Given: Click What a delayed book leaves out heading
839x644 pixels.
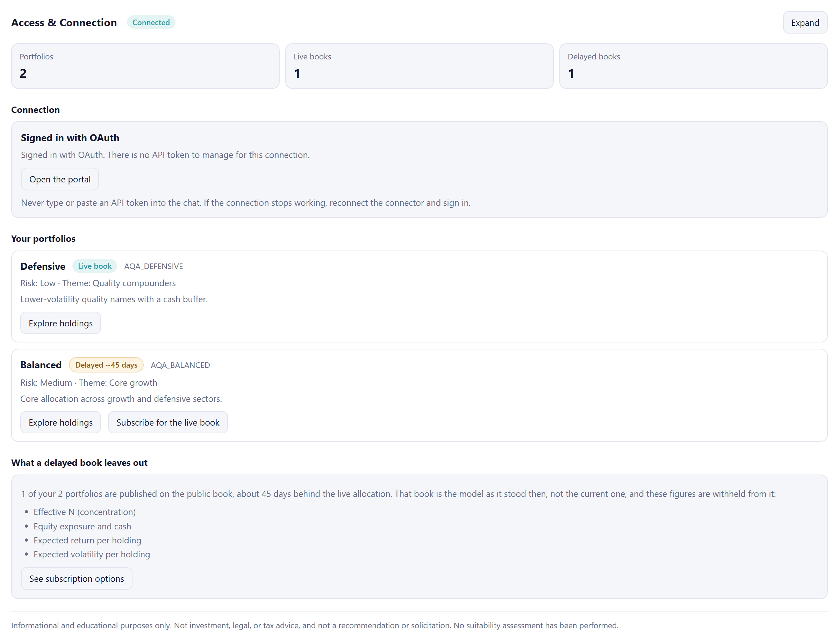Looking at the screenshot, I should pyautogui.click(x=79, y=462).
